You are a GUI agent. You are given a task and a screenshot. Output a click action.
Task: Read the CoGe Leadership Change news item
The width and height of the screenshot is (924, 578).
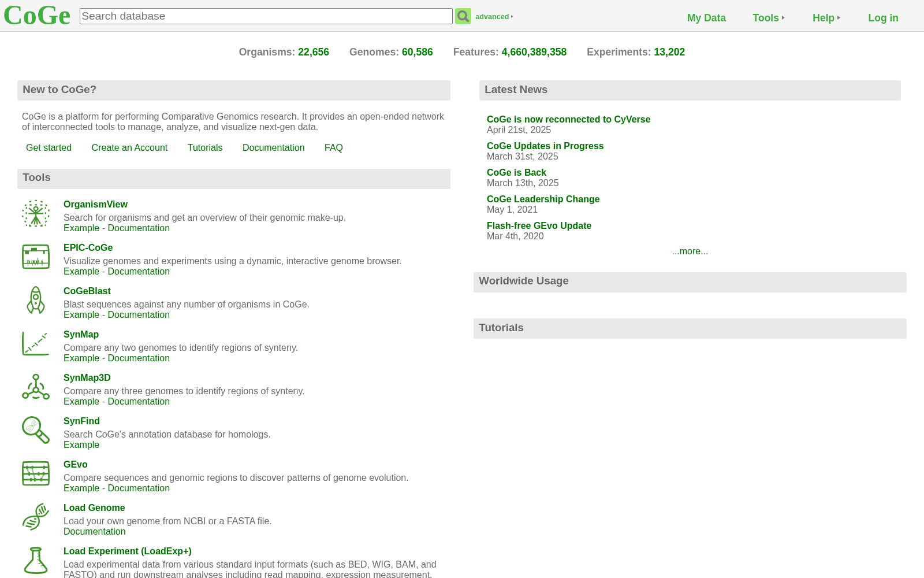coord(543,199)
